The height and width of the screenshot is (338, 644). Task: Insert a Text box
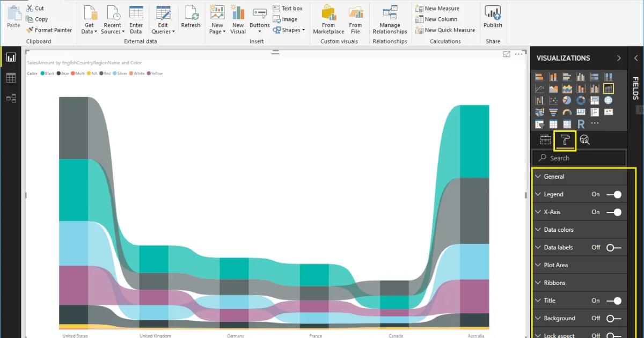(x=288, y=8)
